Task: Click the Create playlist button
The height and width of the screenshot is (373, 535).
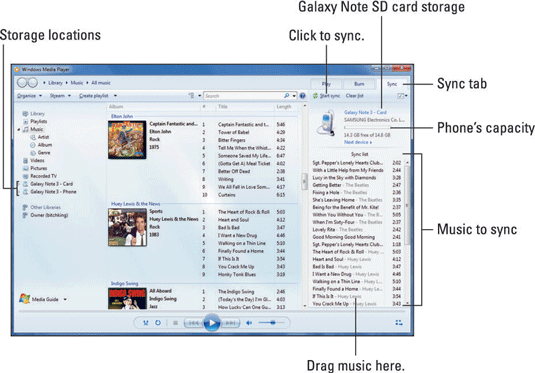Action: [94, 96]
